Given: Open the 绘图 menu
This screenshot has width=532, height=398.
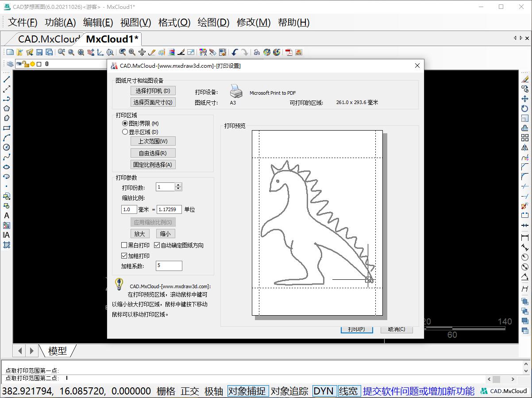Looking at the screenshot, I should [213, 23].
